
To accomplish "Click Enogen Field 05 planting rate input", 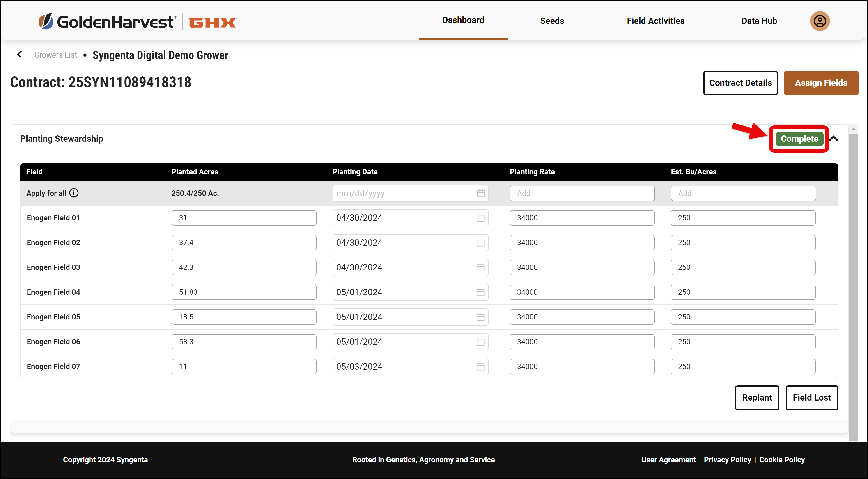I will [x=582, y=317].
